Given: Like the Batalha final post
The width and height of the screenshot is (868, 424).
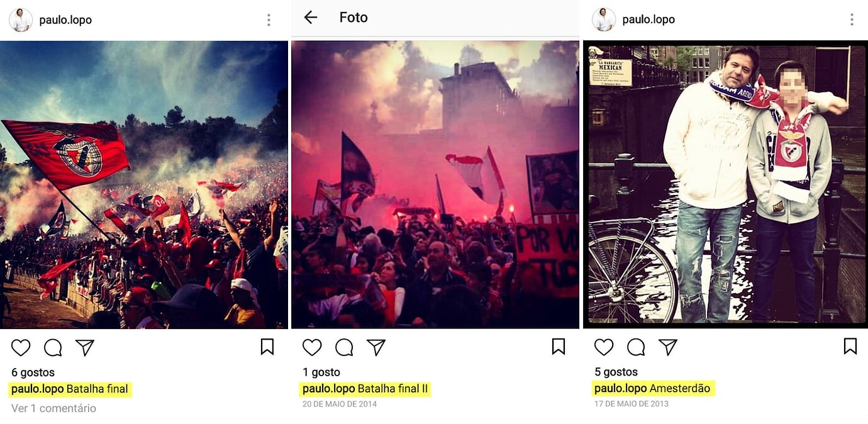Looking at the screenshot, I should click(x=21, y=347).
